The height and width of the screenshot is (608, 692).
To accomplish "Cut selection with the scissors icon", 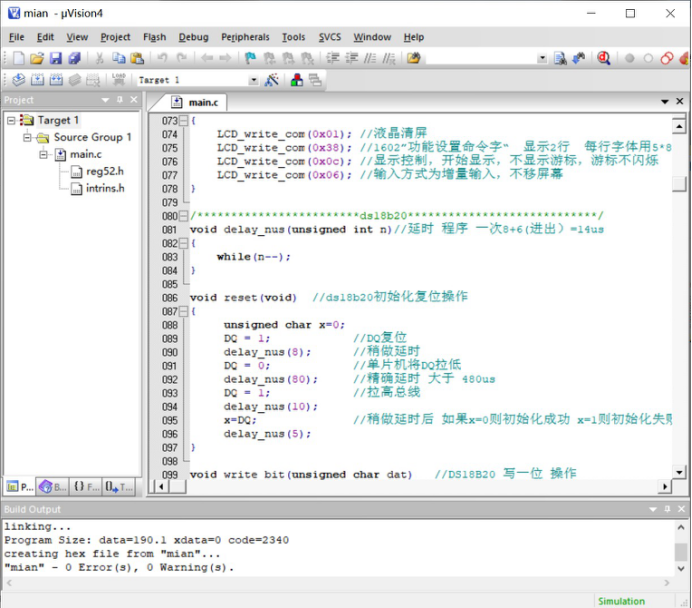I will pos(100,58).
